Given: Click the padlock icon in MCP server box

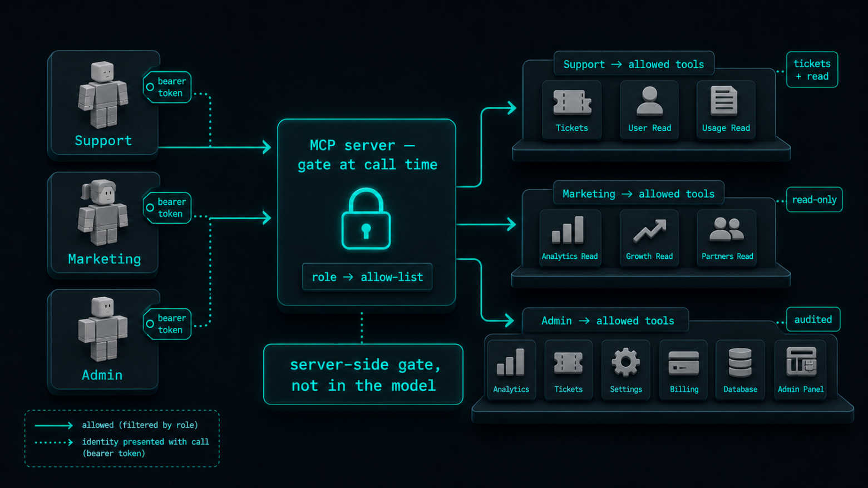Looking at the screenshot, I should coord(366,219).
